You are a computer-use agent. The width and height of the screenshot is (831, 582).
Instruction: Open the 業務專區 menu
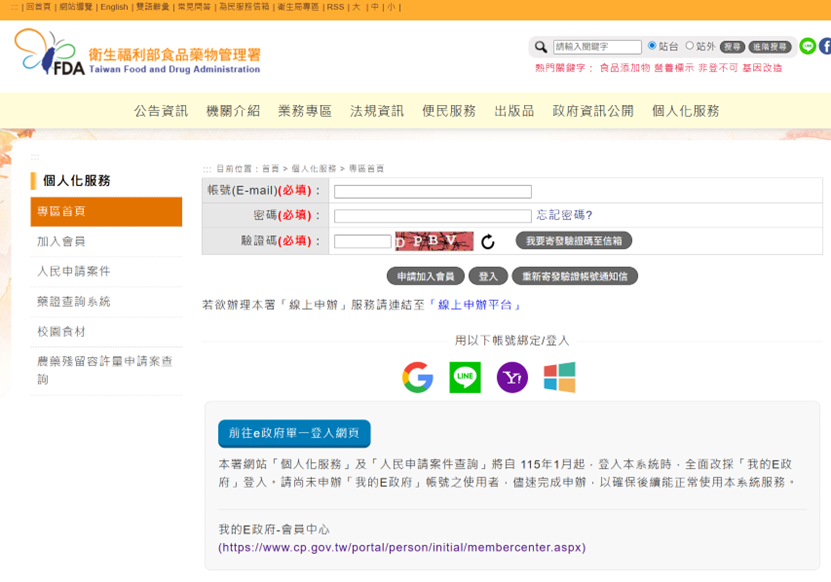tap(305, 111)
